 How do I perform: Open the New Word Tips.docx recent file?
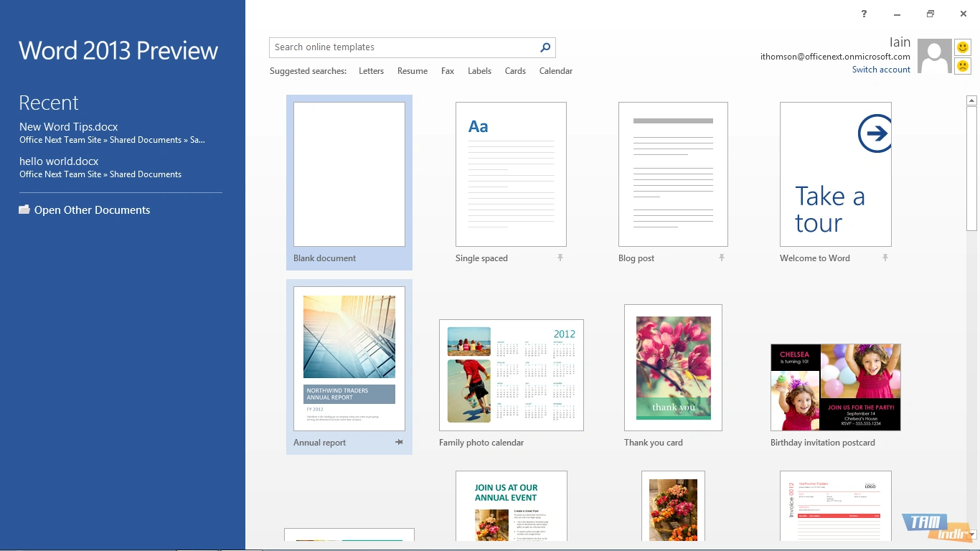coord(69,127)
